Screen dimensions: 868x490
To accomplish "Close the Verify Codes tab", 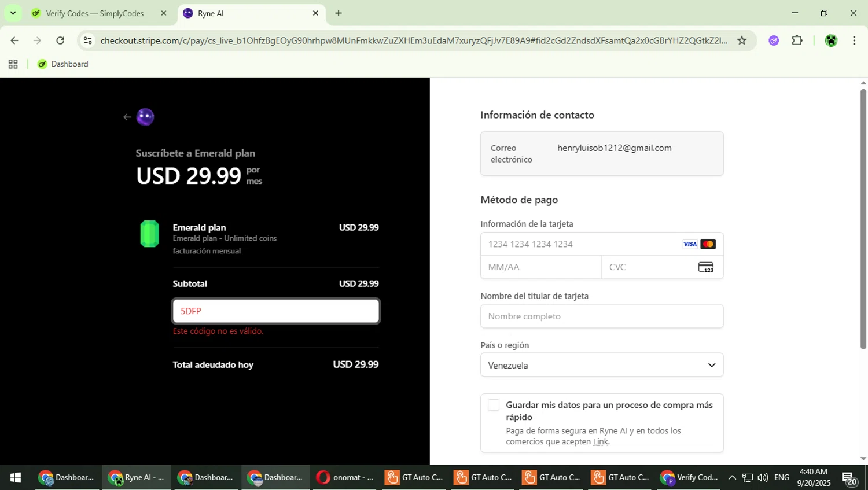I will (x=164, y=13).
